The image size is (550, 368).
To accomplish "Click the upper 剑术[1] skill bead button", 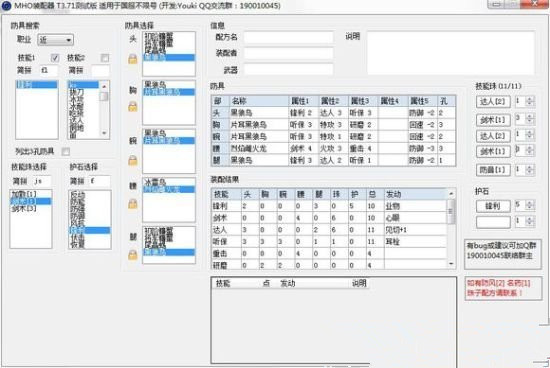I will coord(493,120).
